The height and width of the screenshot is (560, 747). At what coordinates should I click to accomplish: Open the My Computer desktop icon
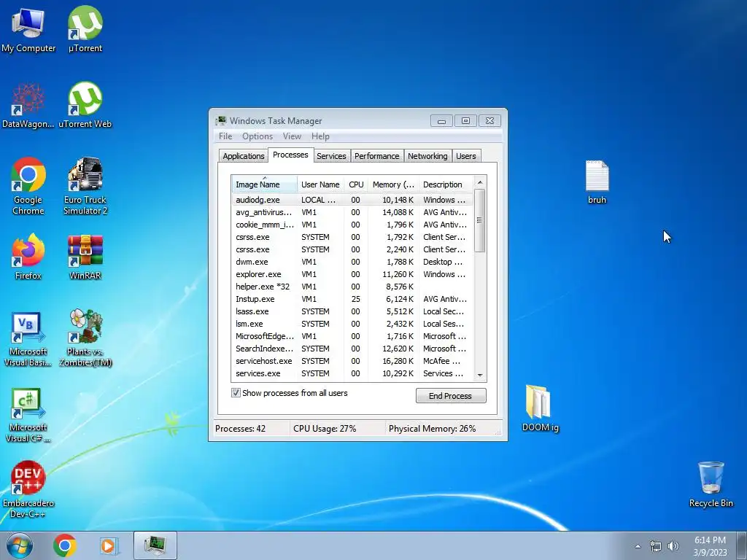28,30
